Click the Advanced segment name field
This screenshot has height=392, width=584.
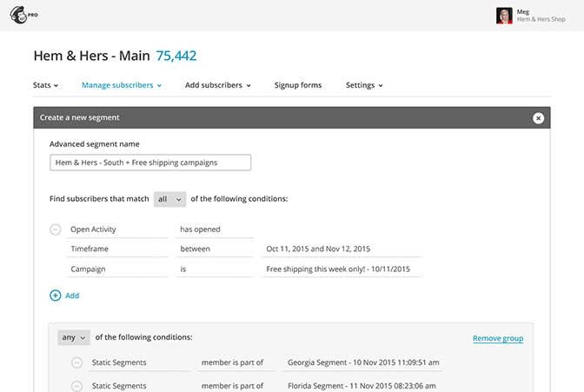click(x=150, y=163)
